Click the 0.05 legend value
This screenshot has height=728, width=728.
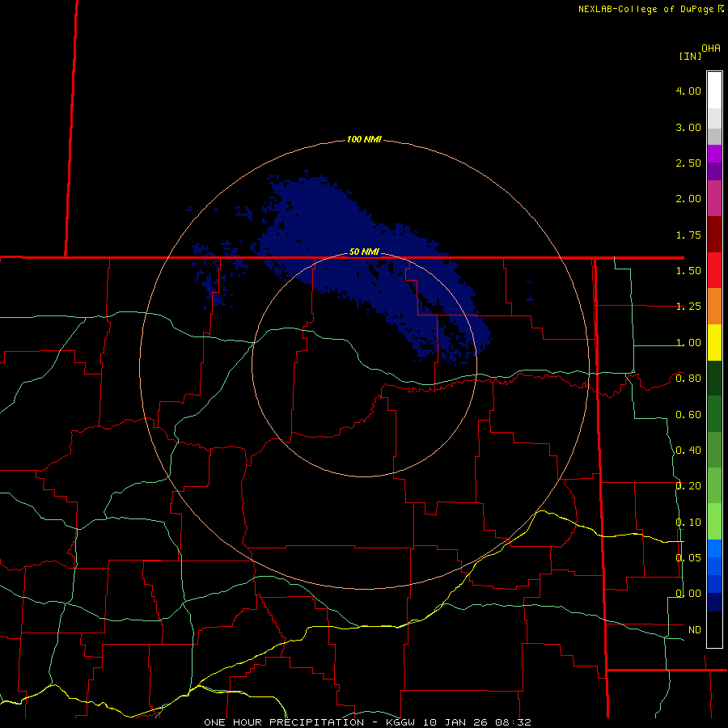(688, 557)
